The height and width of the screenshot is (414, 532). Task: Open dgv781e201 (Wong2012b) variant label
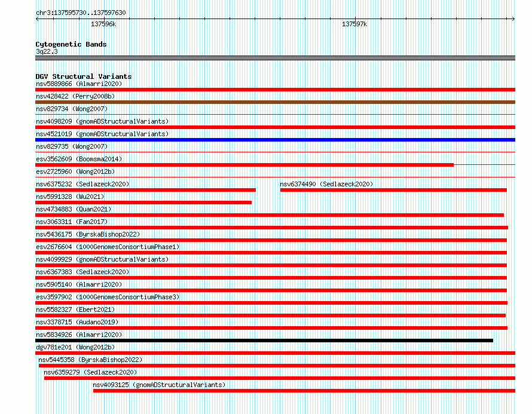[x=75, y=347]
